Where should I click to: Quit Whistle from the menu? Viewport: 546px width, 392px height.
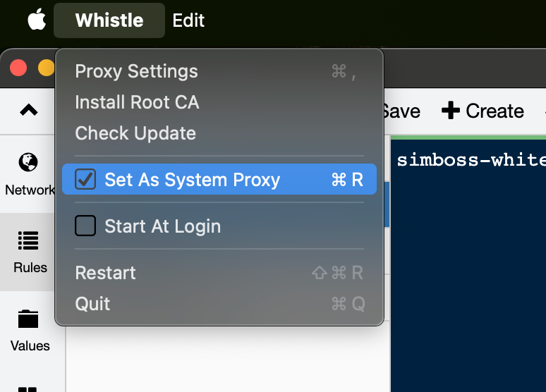92,304
